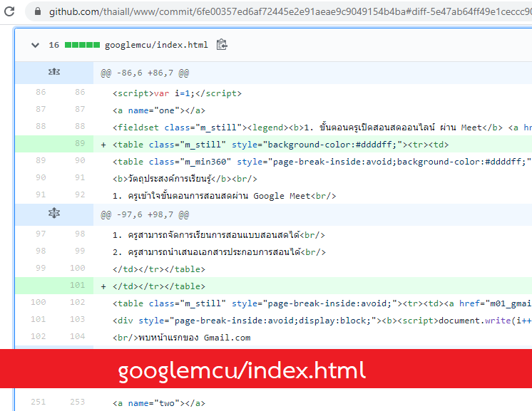Image resolution: width=532 pixels, height=411 pixels.
Task: Collapse the googlemcu/index.html diff with chevron
Action: pos(35,45)
